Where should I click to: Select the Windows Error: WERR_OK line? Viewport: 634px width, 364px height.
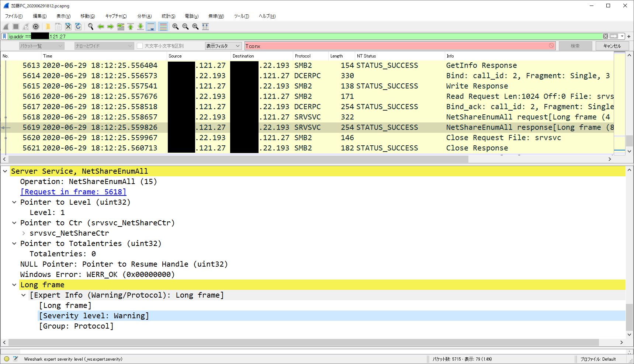(x=97, y=274)
